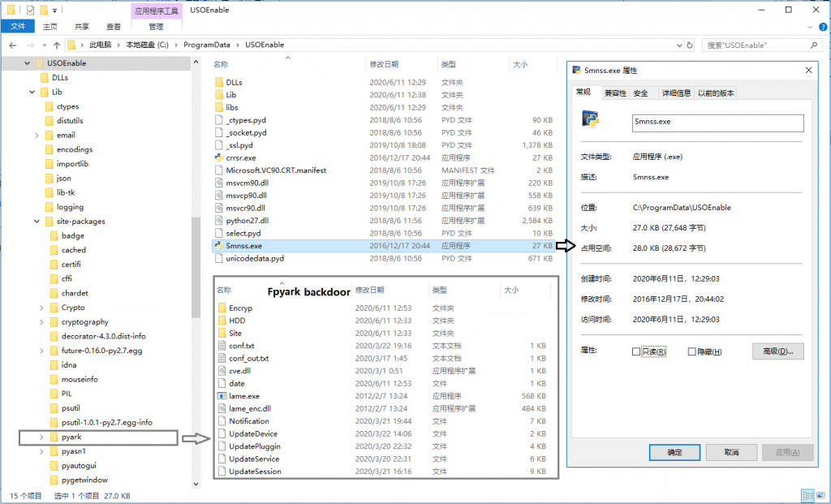This screenshot has width=831, height=504.
Task: Tick the 隐藏 (hidden) checkbox
Action: point(691,351)
